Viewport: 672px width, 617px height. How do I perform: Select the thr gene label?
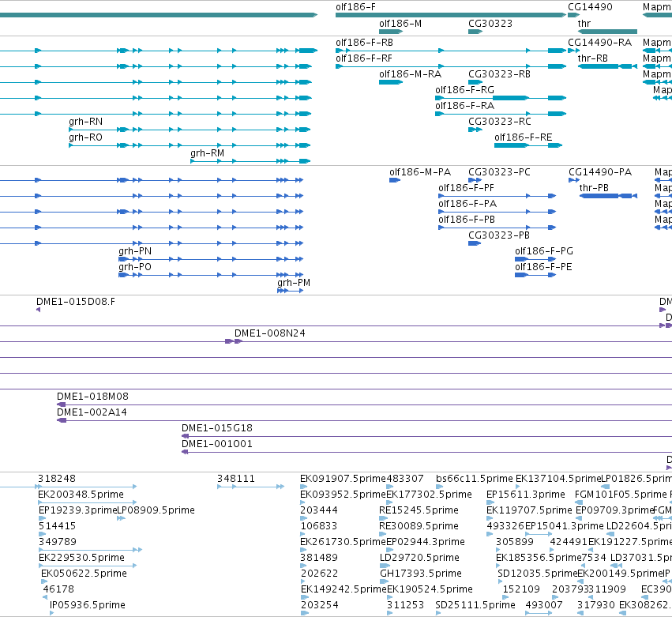[584, 24]
